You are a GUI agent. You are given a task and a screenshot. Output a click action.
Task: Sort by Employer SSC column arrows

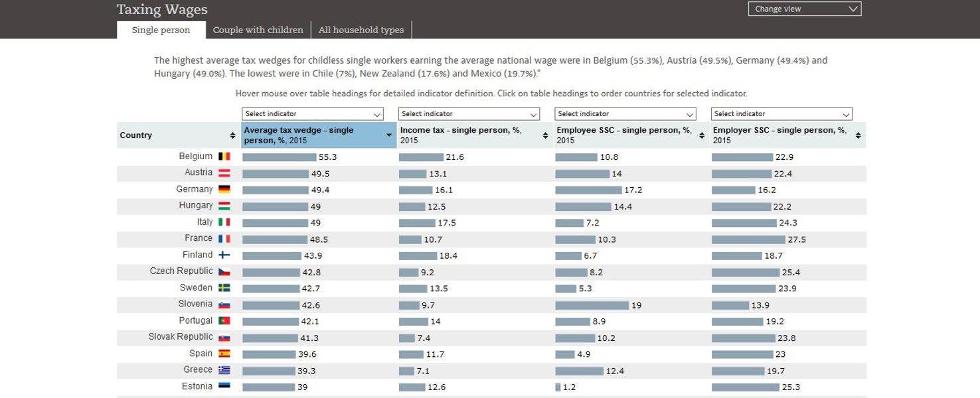pos(858,135)
